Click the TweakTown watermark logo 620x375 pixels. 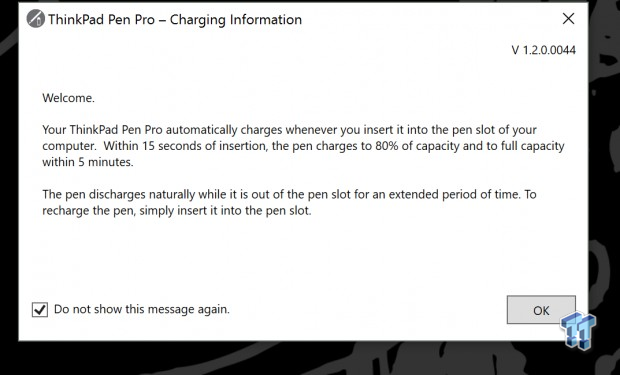(578, 330)
